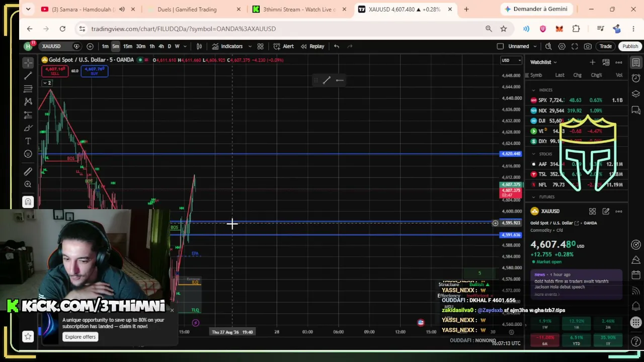Click the red SELL price button
The image size is (644, 362).
tap(55, 71)
